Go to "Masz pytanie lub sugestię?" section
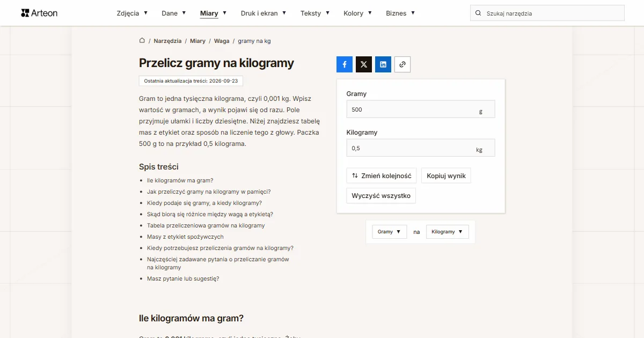 pos(183,279)
